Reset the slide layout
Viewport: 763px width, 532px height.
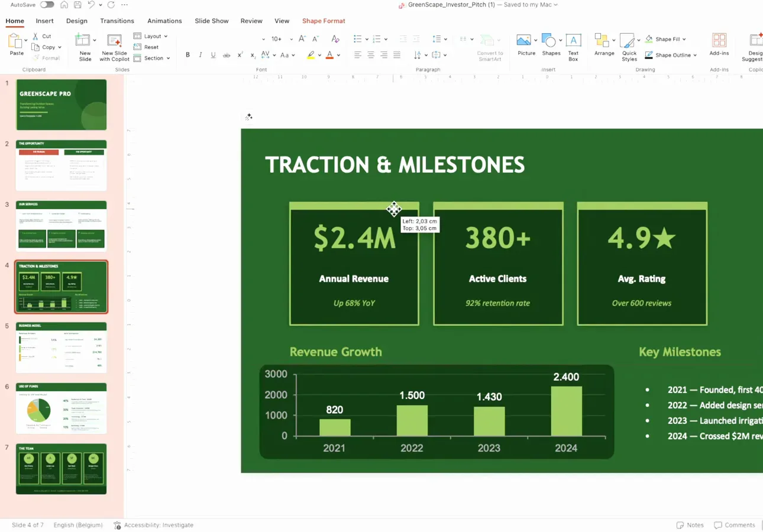pos(146,47)
